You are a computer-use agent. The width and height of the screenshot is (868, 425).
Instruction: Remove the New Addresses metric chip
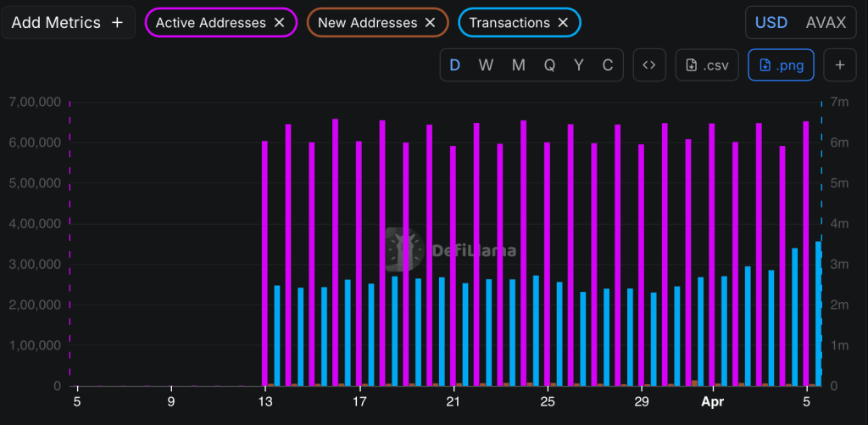(x=430, y=23)
